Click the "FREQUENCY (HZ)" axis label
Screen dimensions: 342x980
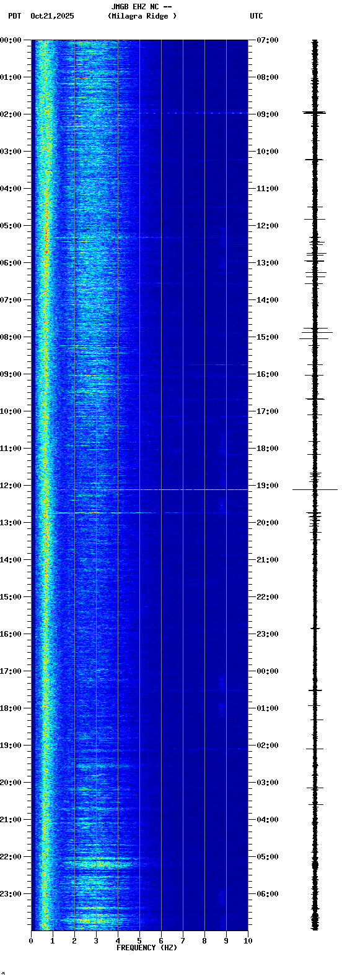tap(147, 948)
